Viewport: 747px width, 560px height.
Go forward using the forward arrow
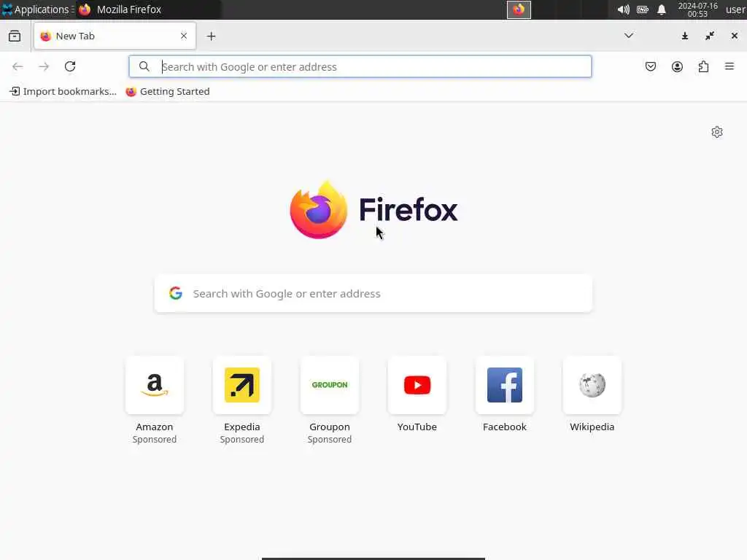point(44,66)
